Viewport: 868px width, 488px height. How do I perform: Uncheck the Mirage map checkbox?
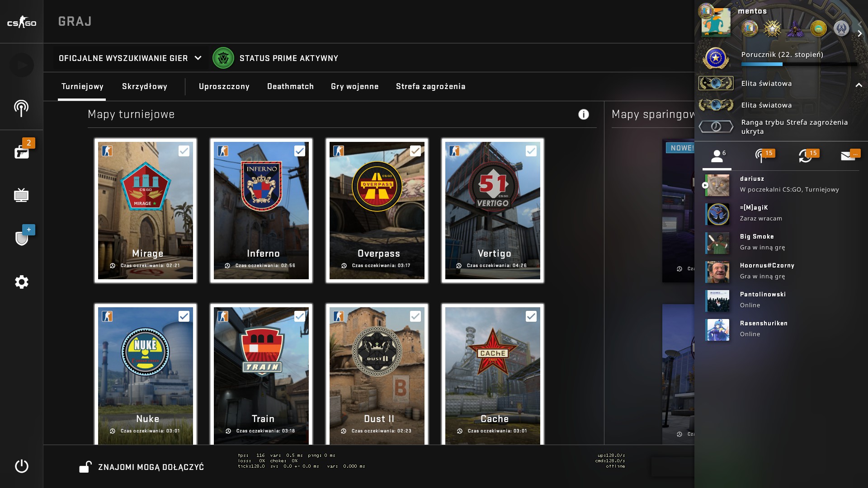pos(184,151)
